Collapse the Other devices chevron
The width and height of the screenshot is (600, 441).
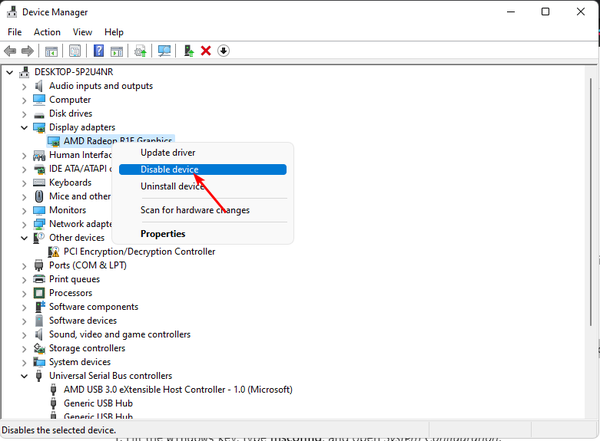pyautogui.click(x=24, y=238)
